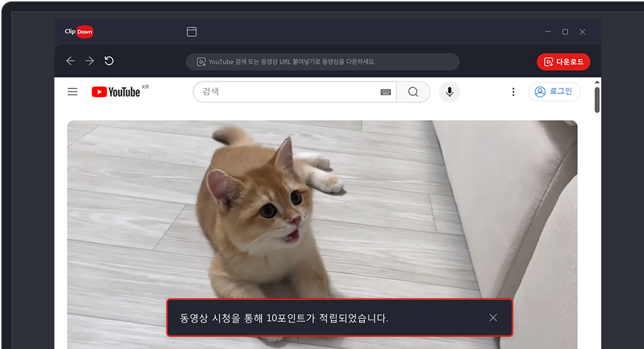This screenshot has height=349, width=644.
Task: Click the 10포인트 적립 notification text
Action: coord(284,318)
